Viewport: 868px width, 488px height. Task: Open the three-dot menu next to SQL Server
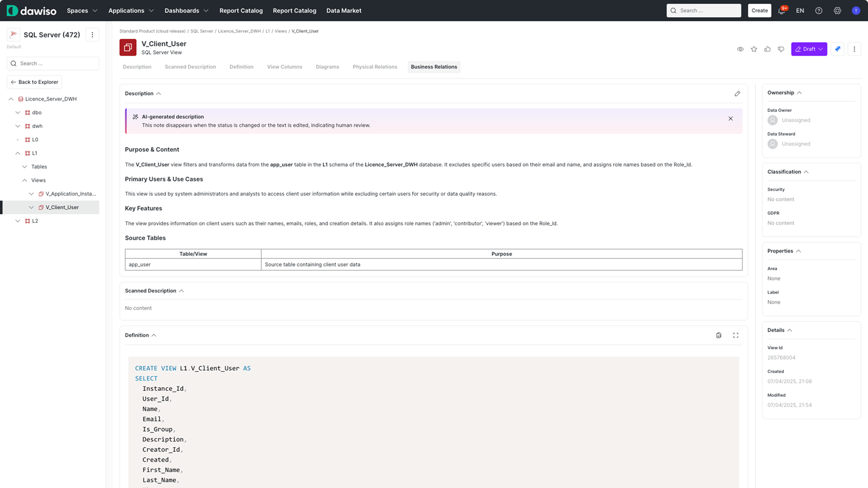(92, 34)
